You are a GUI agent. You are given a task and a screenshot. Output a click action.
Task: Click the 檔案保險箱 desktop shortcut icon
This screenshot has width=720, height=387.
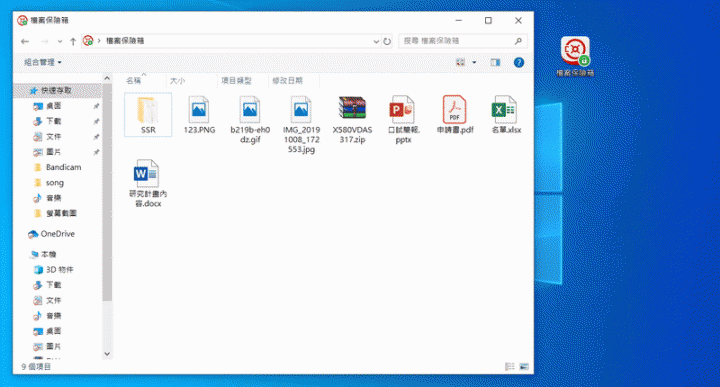pyautogui.click(x=575, y=56)
